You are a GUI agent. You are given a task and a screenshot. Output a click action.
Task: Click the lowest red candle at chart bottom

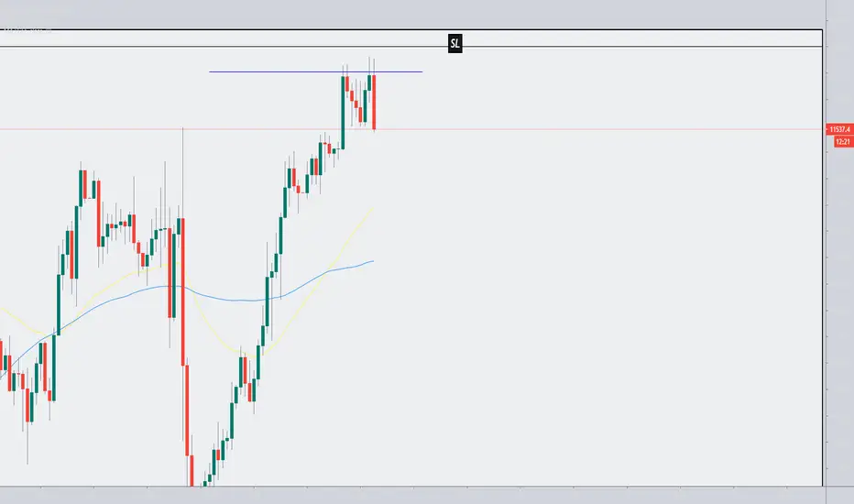[192, 471]
